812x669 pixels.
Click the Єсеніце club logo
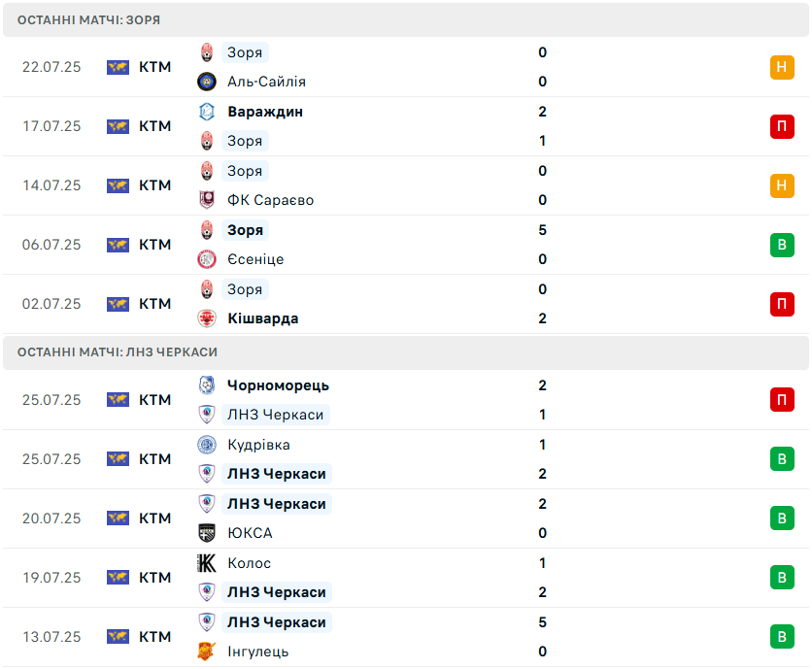click(206, 259)
